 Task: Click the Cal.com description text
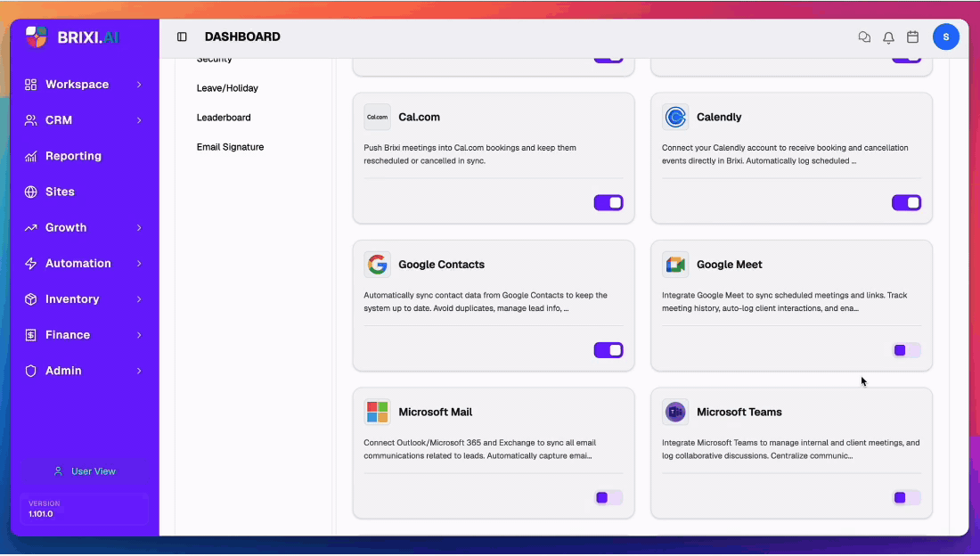tap(470, 154)
